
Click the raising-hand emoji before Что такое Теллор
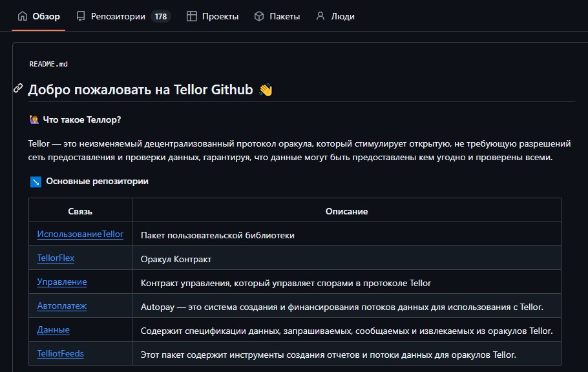pyautogui.click(x=35, y=119)
